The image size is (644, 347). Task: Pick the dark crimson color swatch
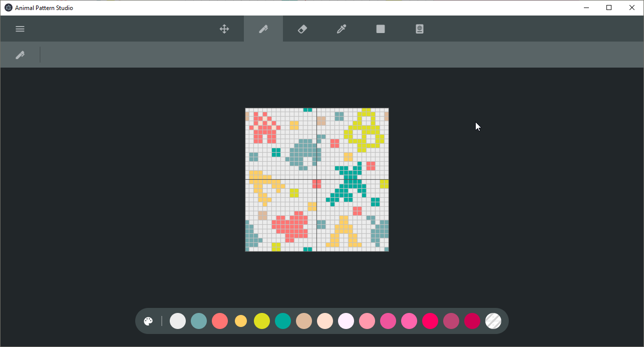pos(472,321)
